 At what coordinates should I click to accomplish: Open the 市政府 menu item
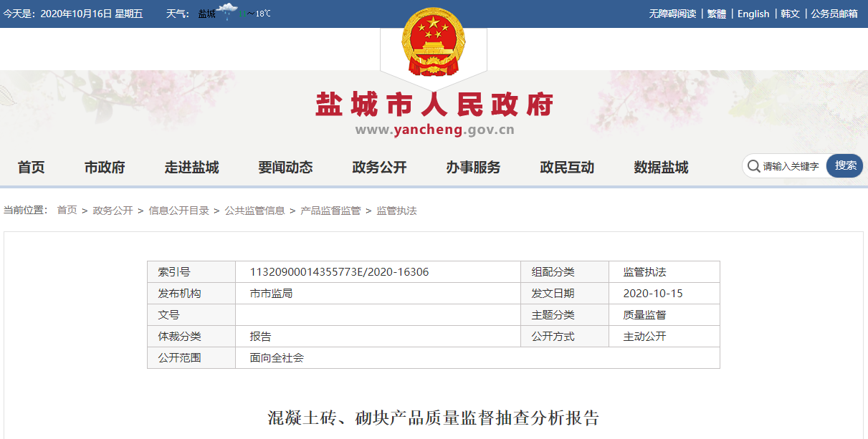[105, 168]
